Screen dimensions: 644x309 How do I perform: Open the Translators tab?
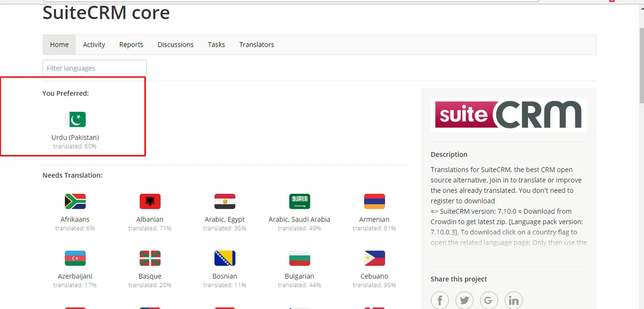click(x=257, y=45)
